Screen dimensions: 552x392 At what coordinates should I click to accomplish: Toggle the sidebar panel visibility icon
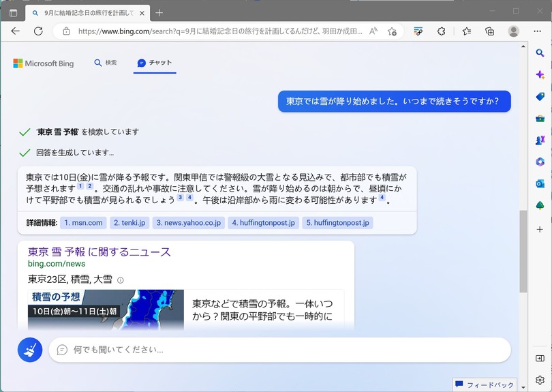[x=540, y=358]
